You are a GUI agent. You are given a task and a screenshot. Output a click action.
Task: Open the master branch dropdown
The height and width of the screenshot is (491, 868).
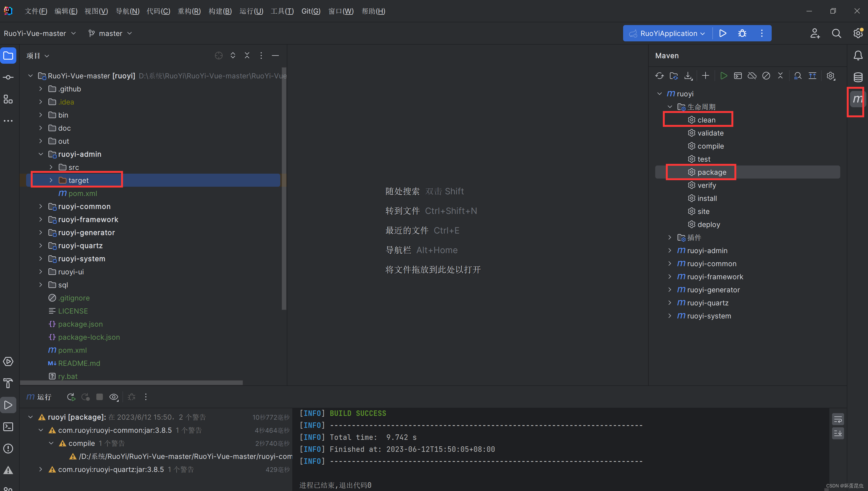coord(110,33)
